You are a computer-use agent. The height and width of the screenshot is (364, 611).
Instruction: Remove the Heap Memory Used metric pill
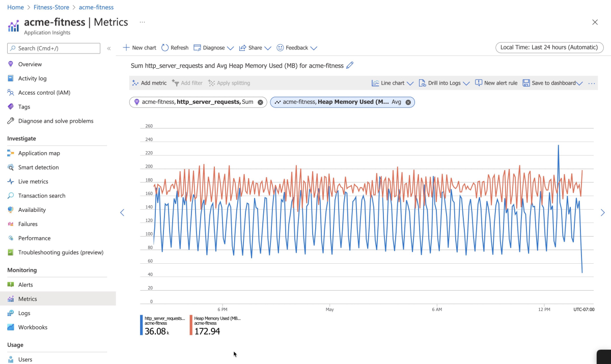pos(408,102)
